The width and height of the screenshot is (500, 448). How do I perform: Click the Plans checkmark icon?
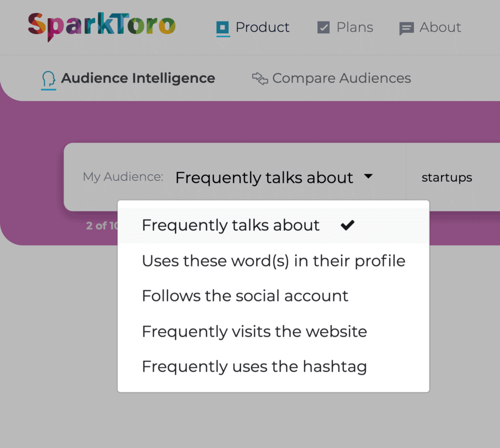click(323, 27)
